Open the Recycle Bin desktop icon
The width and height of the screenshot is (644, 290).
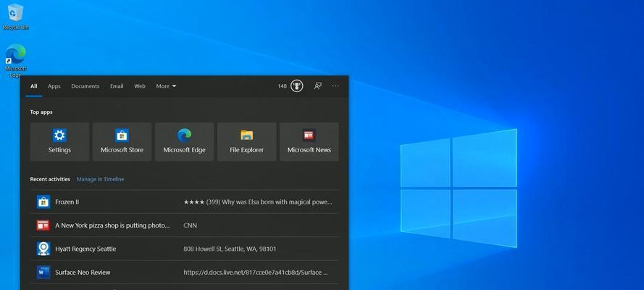point(16,17)
